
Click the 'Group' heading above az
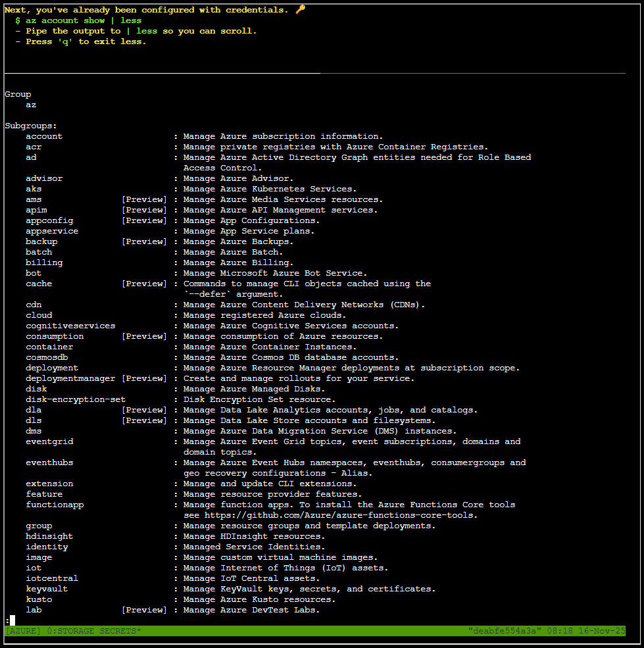18,94
